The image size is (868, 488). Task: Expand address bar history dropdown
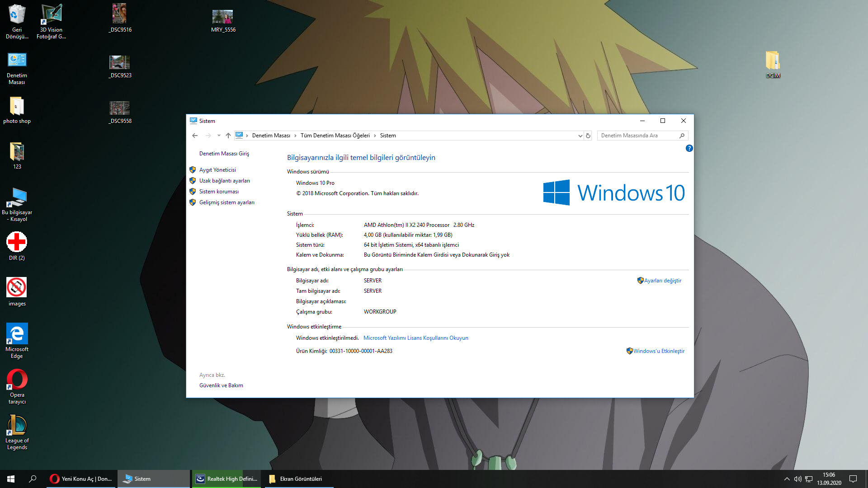click(x=580, y=136)
